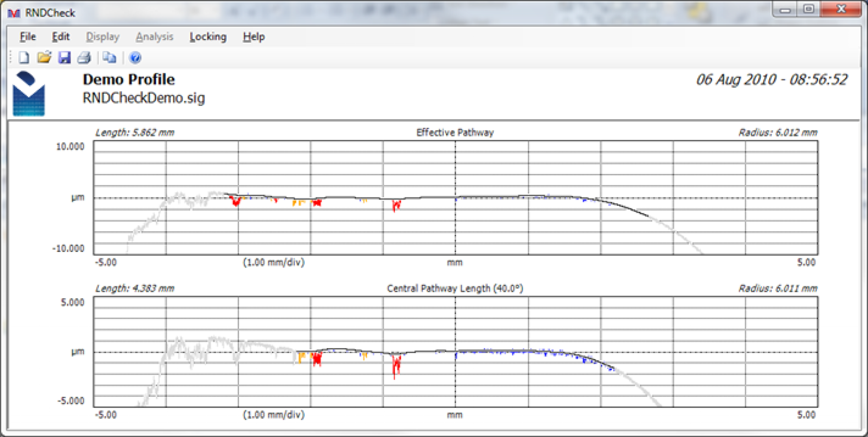Click the Demo Profile title text
The height and width of the screenshot is (437, 868).
pyautogui.click(x=128, y=80)
